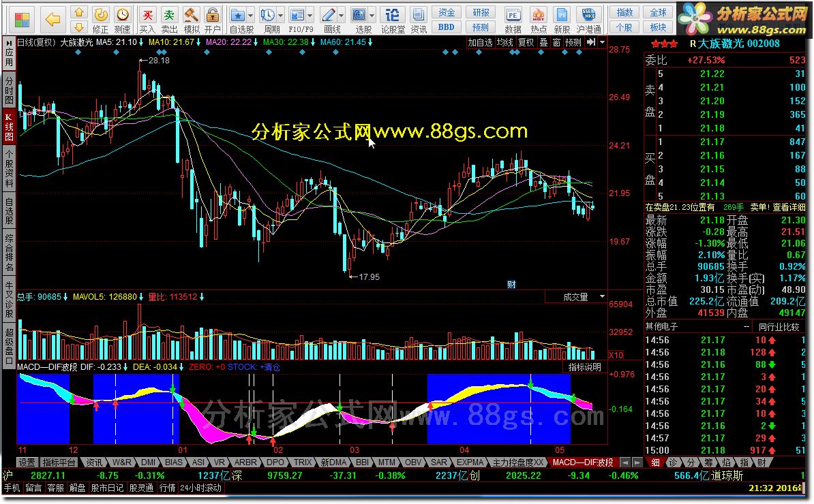Open 论股堂 forum icon
The width and height of the screenshot is (814, 504).
point(393,20)
